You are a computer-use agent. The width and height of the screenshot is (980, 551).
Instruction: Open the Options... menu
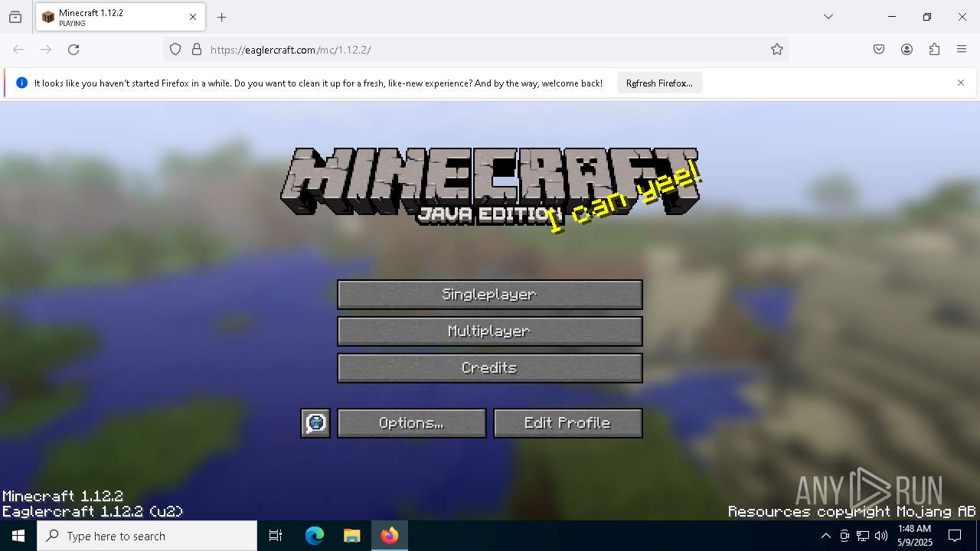(x=412, y=423)
